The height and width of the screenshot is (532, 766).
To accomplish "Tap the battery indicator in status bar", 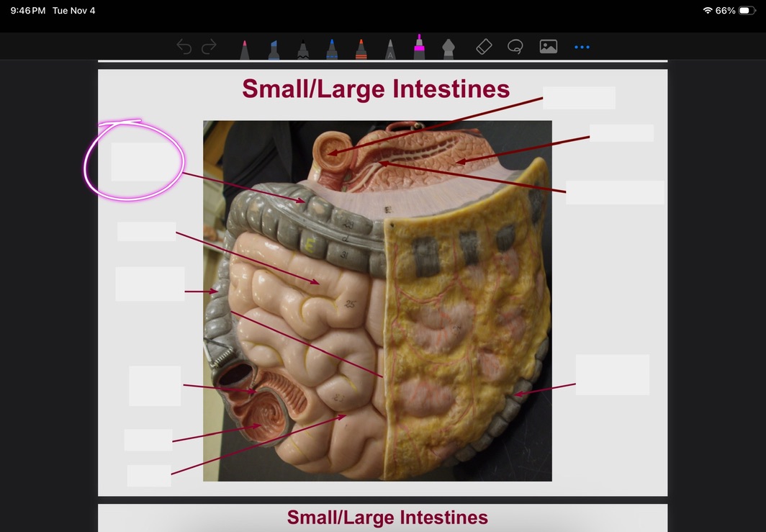I will [747, 11].
